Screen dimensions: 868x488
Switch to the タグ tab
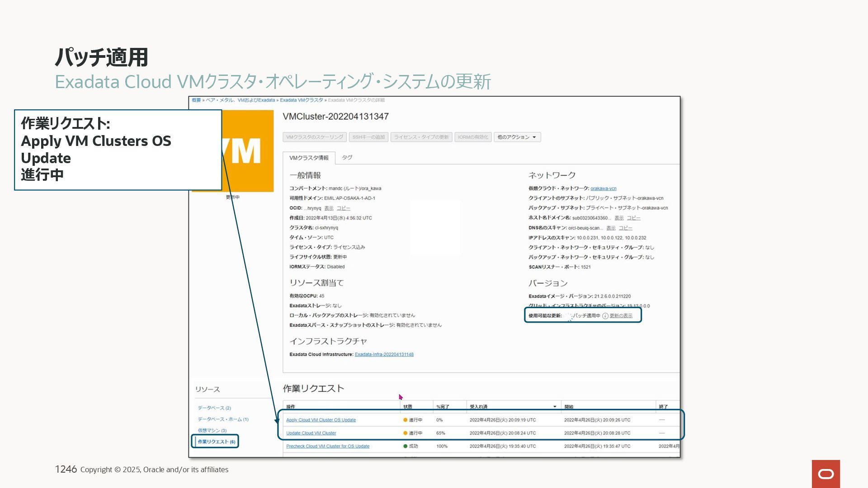click(347, 158)
